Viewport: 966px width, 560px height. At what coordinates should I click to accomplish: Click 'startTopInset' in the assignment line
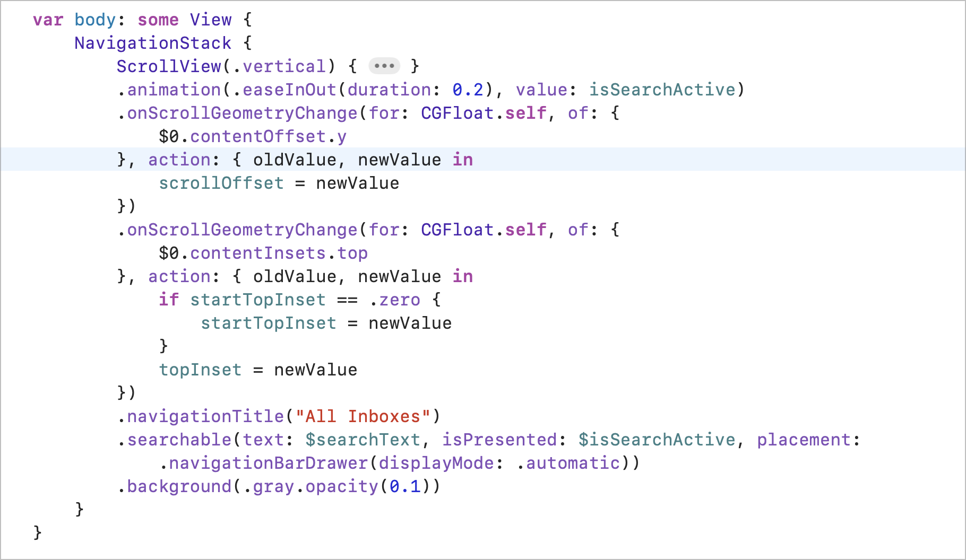269,323
